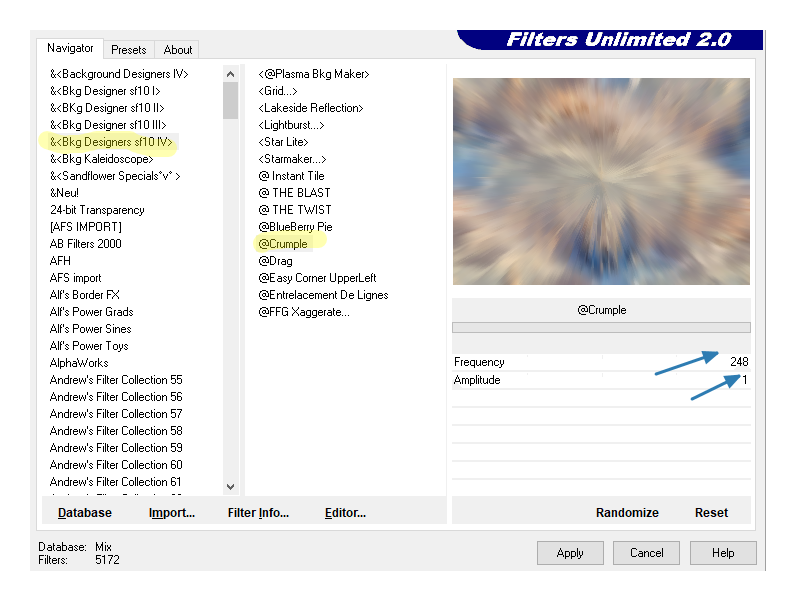Click Randomize

tap(627, 513)
